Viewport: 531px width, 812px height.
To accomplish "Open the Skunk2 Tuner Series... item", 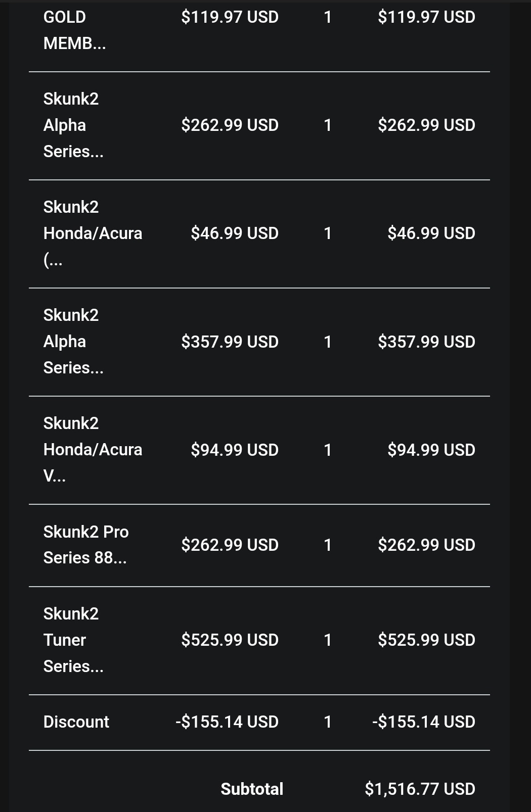I will (x=73, y=640).
